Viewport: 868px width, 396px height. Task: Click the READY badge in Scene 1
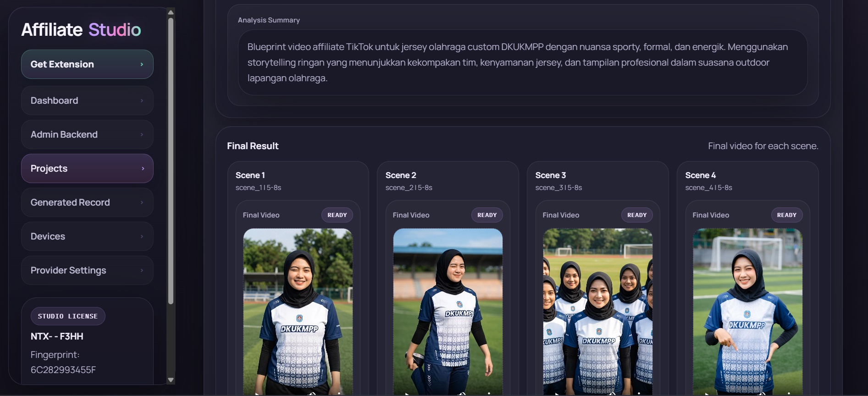[x=337, y=215]
